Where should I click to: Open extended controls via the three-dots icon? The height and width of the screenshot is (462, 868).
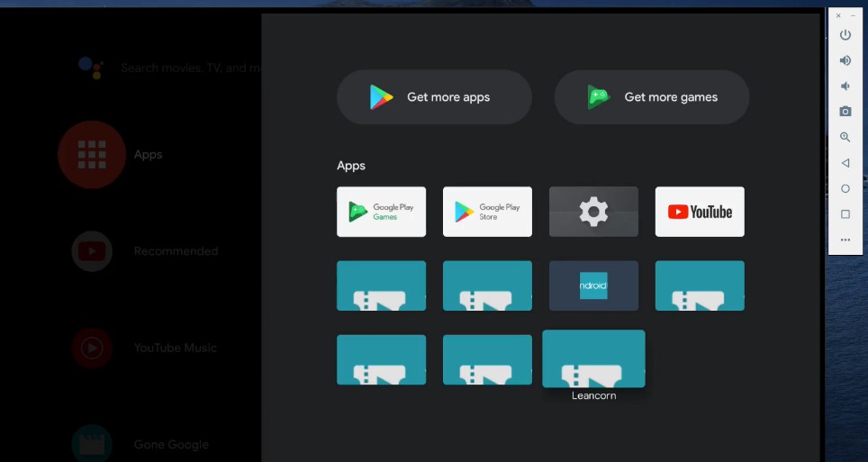pyautogui.click(x=845, y=240)
